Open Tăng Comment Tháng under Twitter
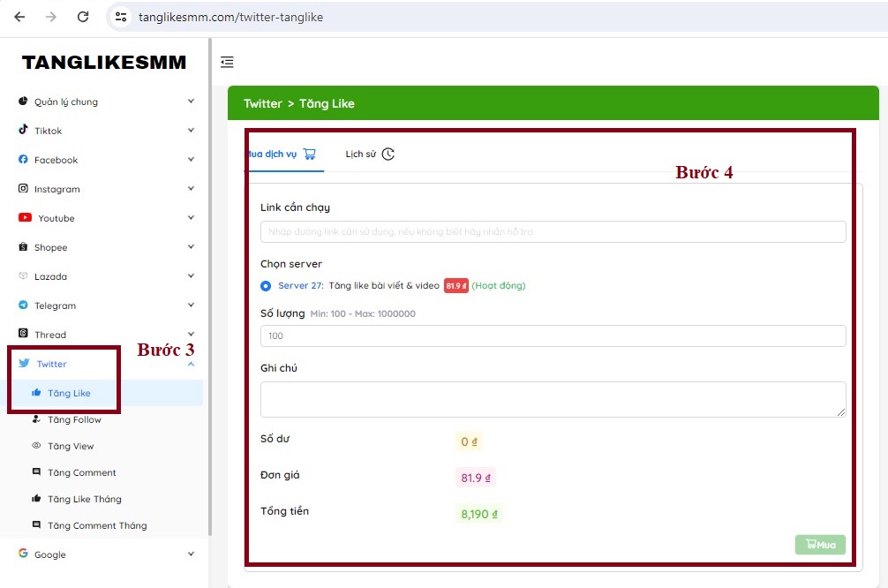This screenshot has height=588, width=888. point(97,525)
